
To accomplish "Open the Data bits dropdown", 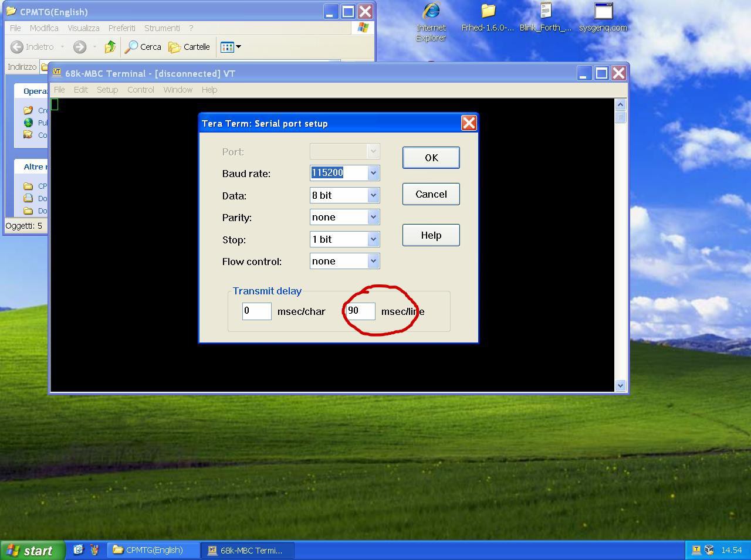I will click(x=373, y=195).
